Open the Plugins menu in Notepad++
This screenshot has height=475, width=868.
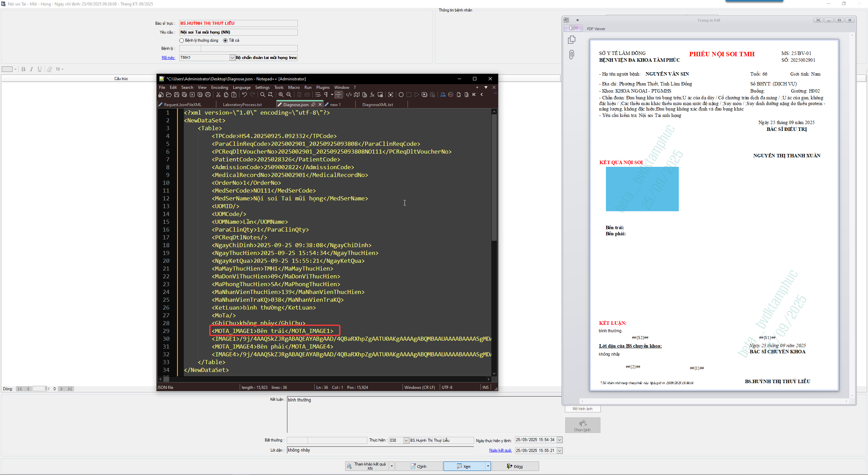(322, 87)
